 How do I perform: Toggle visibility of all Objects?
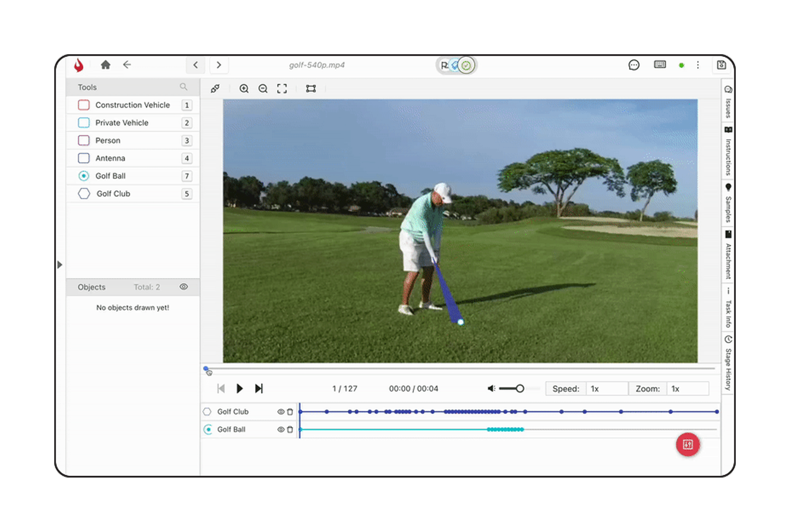pos(184,287)
